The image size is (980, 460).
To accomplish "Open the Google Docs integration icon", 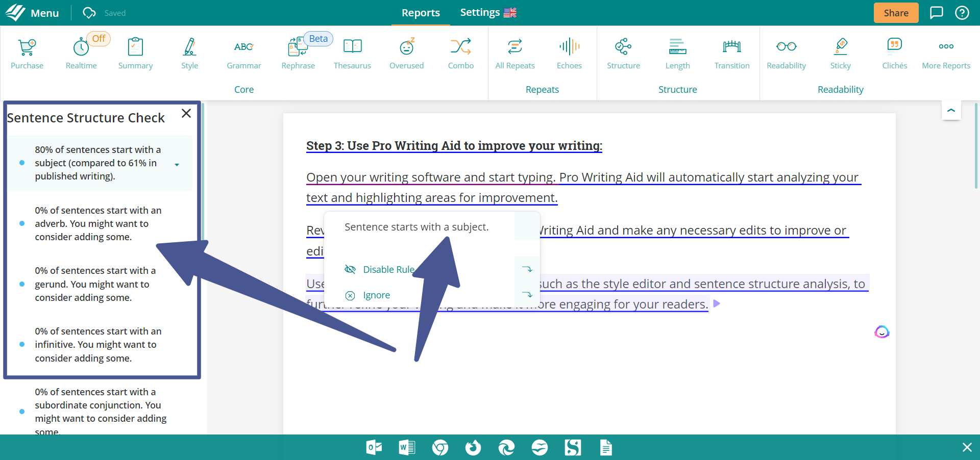I will (606, 448).
